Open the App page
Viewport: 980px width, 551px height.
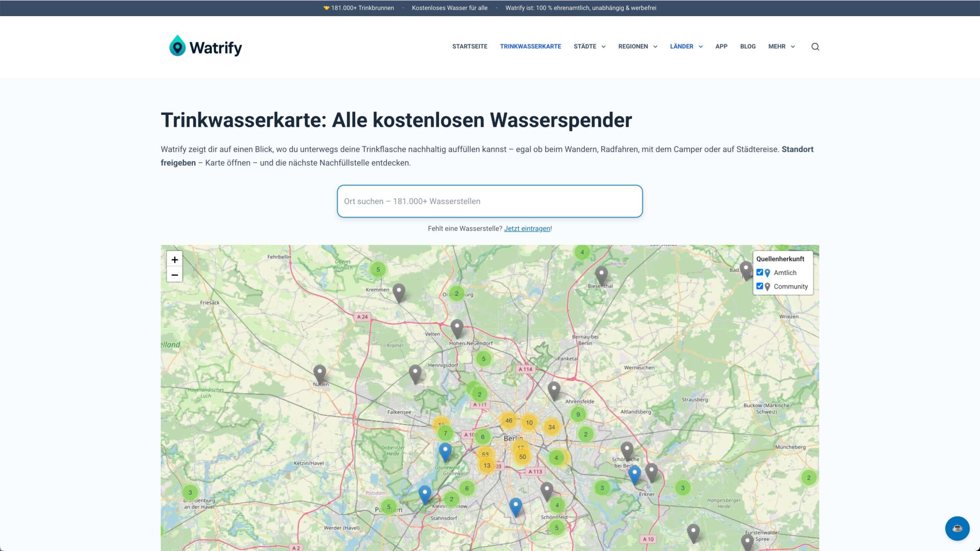pyautogui.click(x=721, y=46)
